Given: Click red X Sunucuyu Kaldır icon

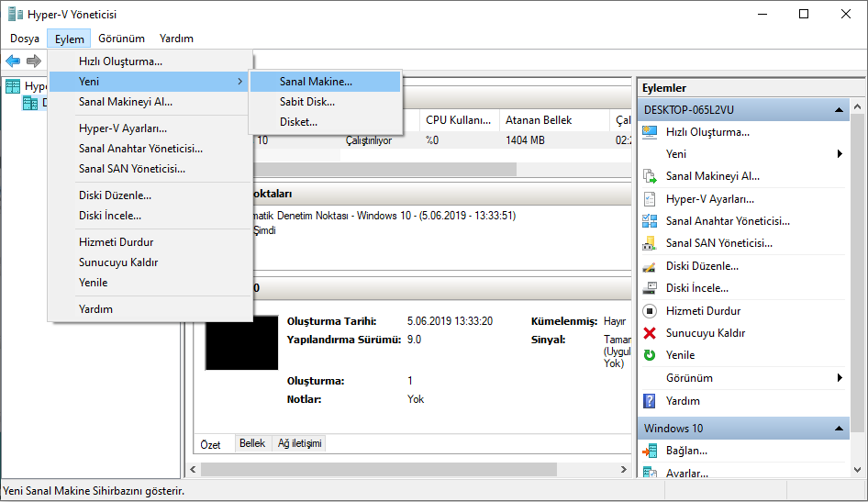Looking at the screenshot, I should [x=650, y=333].
